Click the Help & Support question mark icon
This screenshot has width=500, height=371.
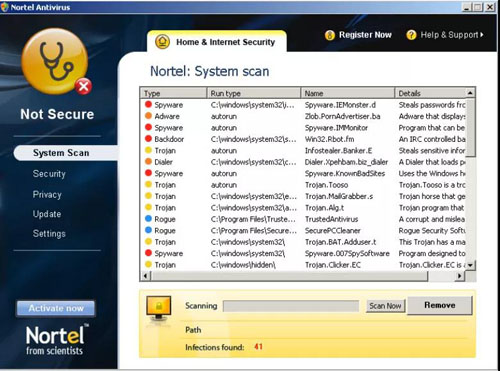click(411, 35)
